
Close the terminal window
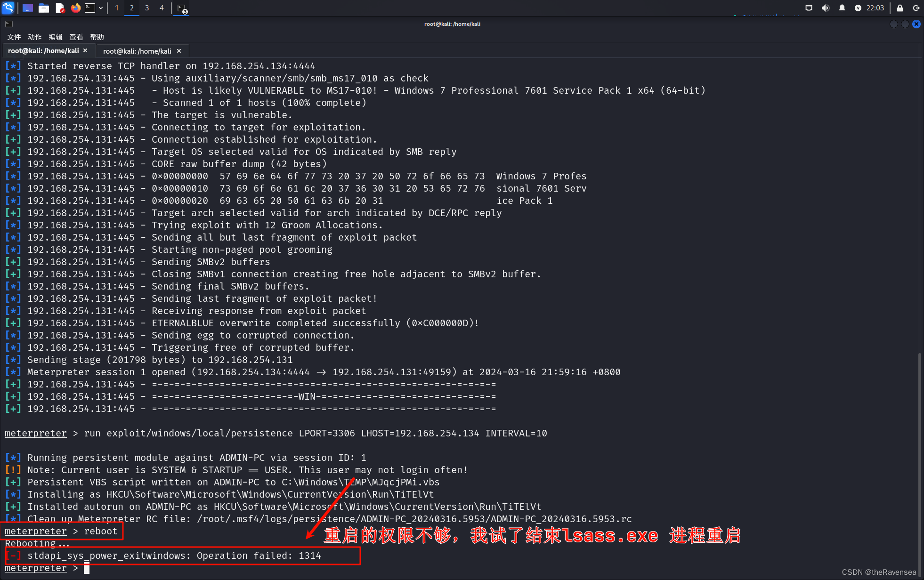916,24
